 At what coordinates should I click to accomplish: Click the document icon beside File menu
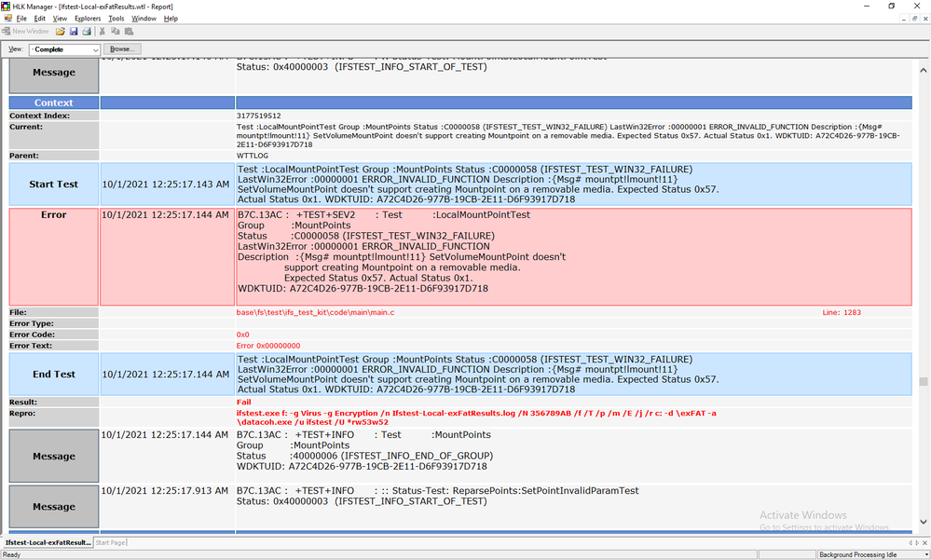coord(7,19)
